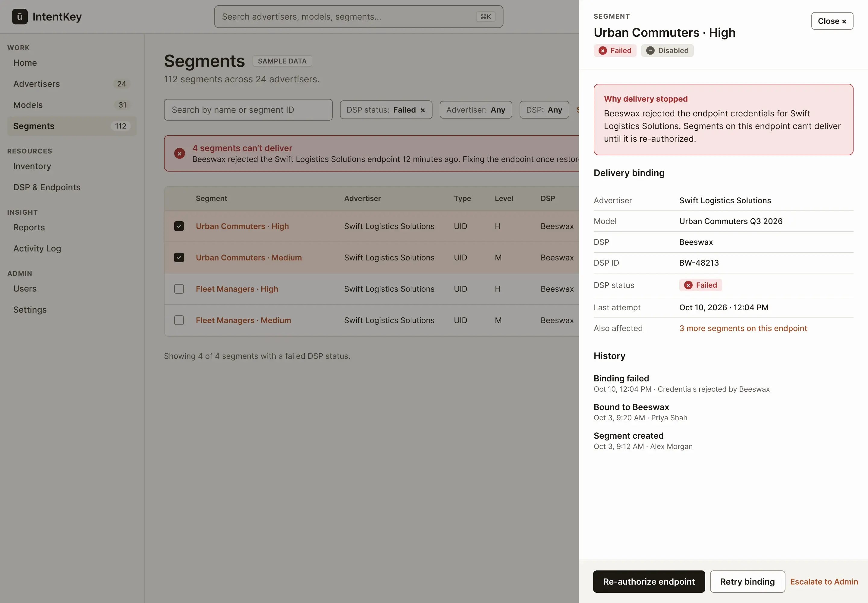Focus the global search advertisers, models, segments field
The image size is (868, 603).
358,17
